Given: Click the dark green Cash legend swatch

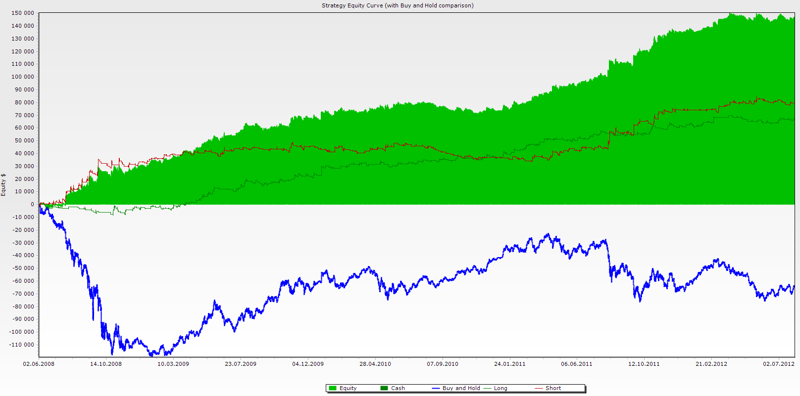Looking at the screenshot, I should pyautogui.click(x=384, y=388).
